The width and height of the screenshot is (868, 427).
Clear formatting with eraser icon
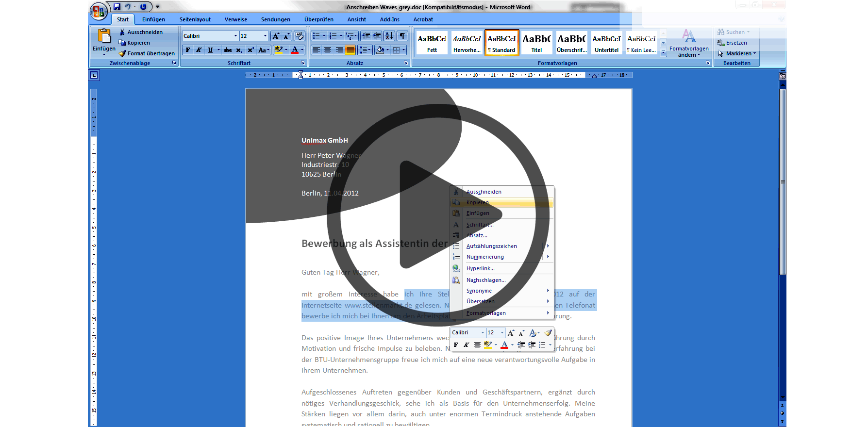click(300, 36)
